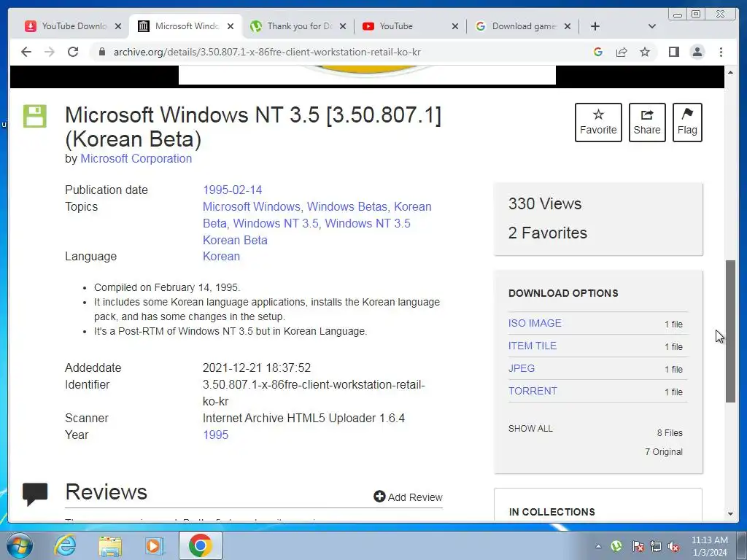747x560 pixels.
Task: Open the 1995 year link
Action: click(215, 435)
